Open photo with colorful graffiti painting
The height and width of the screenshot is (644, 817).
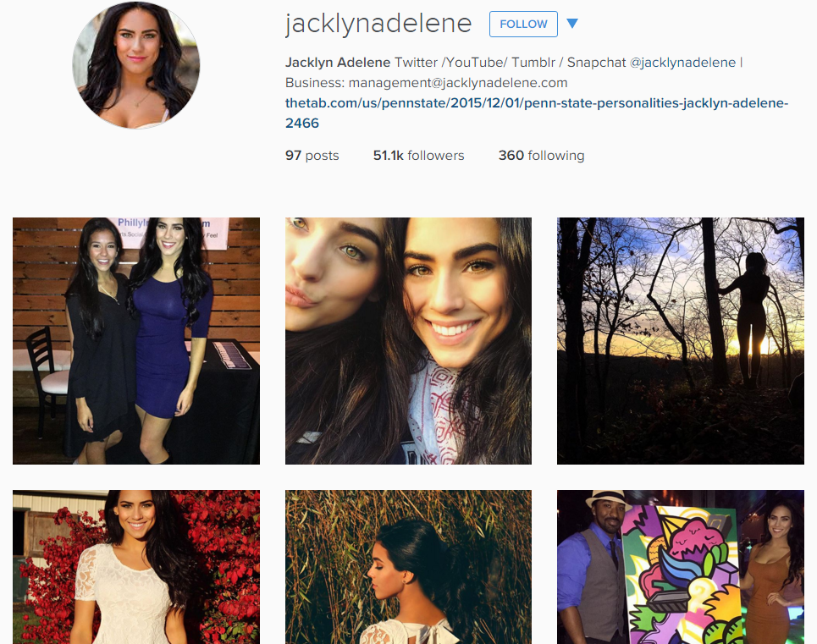(x=681, y=567)
